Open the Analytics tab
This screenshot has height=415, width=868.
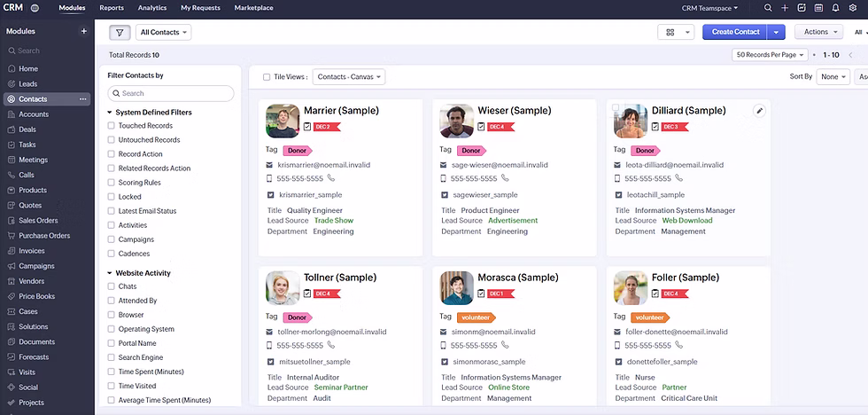[152, 8]
